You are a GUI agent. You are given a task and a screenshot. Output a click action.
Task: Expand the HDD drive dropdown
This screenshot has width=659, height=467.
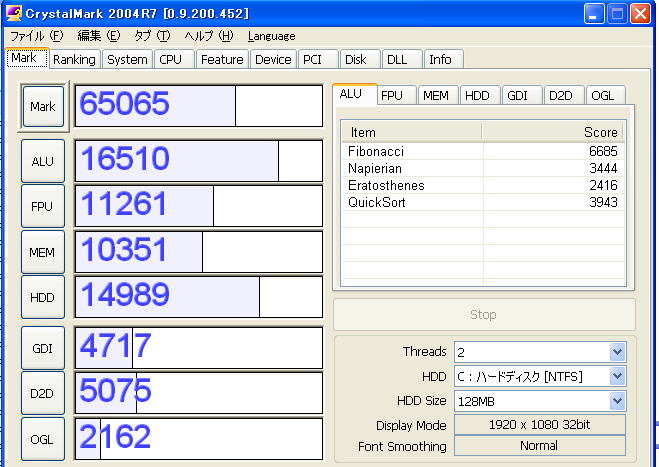point(617,376)
